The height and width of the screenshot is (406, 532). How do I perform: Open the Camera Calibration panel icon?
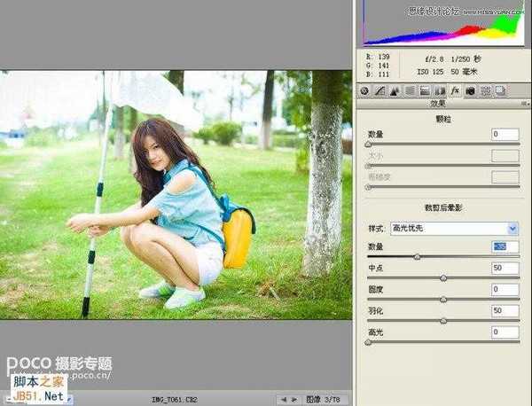click(470, 90)
